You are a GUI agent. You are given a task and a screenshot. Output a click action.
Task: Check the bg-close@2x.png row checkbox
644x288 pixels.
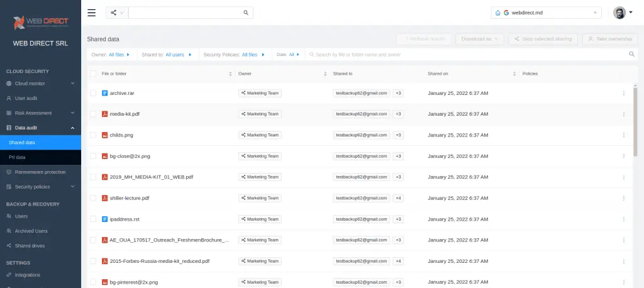93,156
